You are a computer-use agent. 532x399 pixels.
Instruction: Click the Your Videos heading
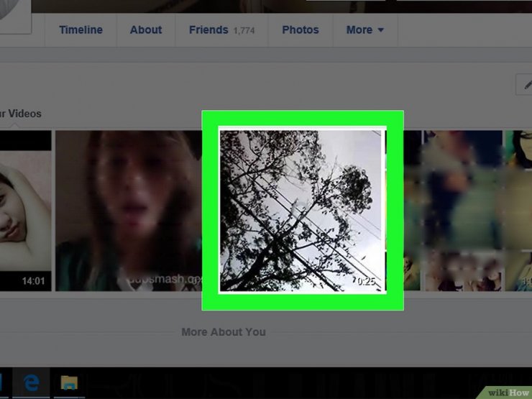coord(20,114)
